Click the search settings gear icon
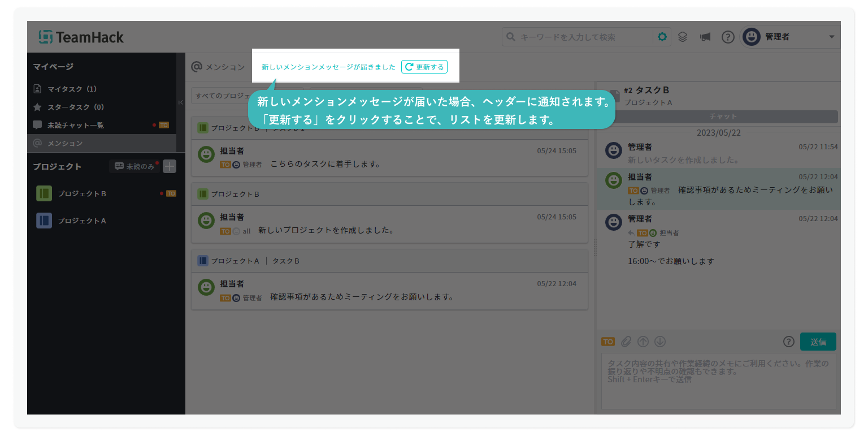The width and height of the screenshot is (868, 436). (662, 37)
